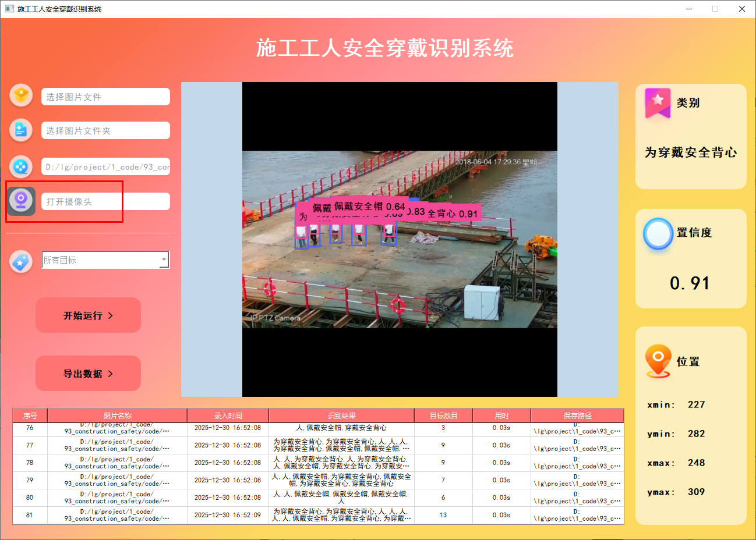Click the open camera webcam icon

pos(21,201)
